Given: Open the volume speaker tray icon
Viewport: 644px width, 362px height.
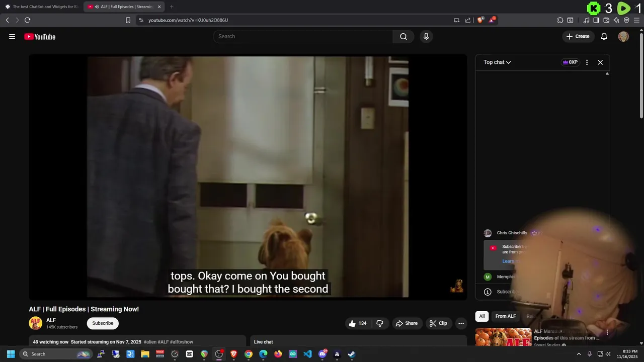Looking at the screenshot, I should [608, 354].
